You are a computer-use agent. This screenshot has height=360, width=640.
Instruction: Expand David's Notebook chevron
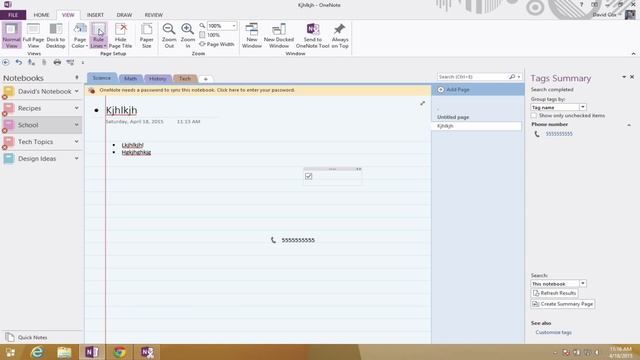click(76, 91)
